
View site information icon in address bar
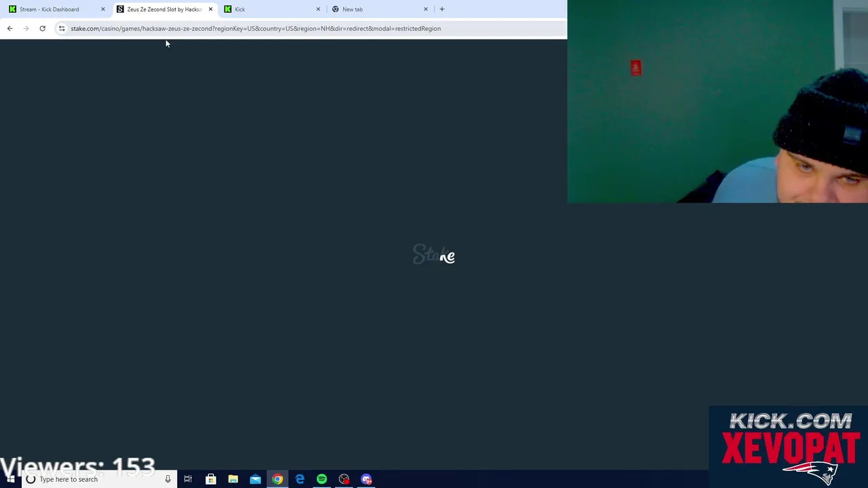[x=62, y=28]
